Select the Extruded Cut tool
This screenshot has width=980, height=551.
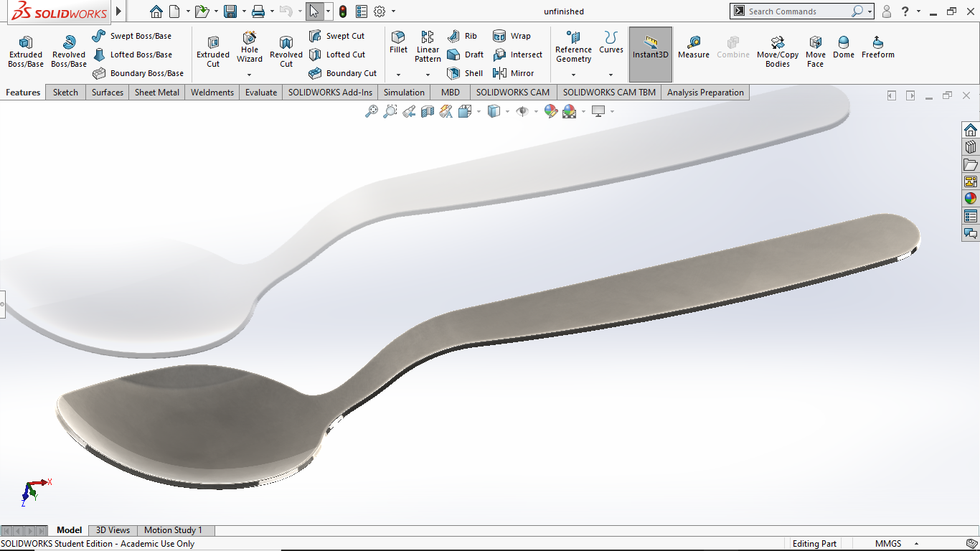(x=213, y=52)
